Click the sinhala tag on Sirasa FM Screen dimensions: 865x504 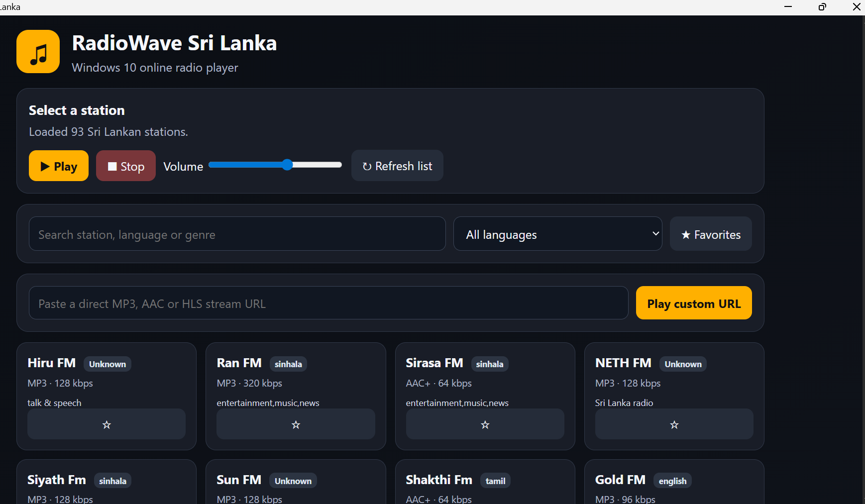click(x=490, y=364)
